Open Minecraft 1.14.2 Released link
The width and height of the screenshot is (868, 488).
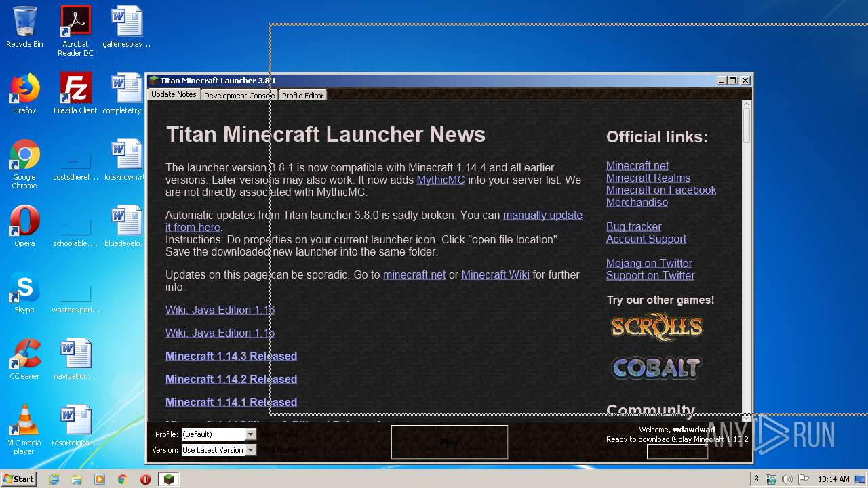click(231, 379)
